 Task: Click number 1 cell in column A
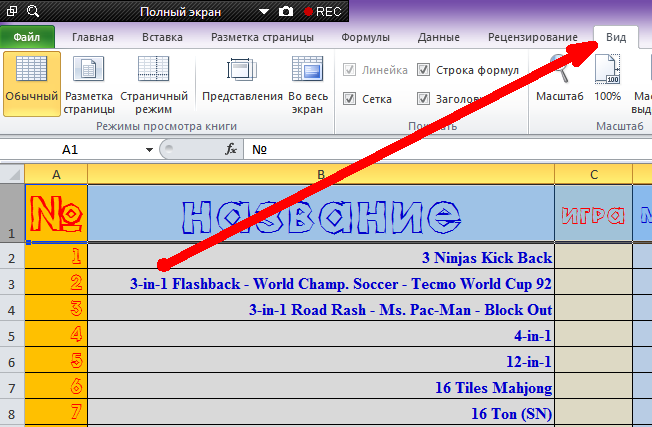(56, 256)
